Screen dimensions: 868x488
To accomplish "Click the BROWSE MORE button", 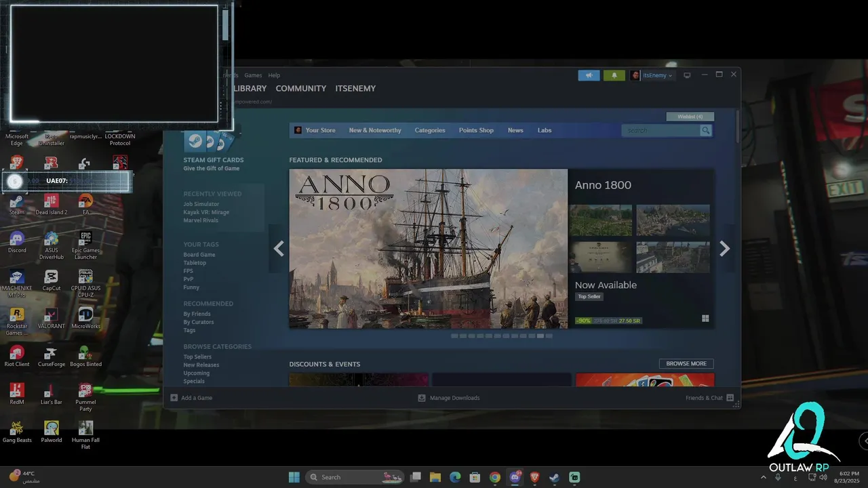I will pos(686,364).
